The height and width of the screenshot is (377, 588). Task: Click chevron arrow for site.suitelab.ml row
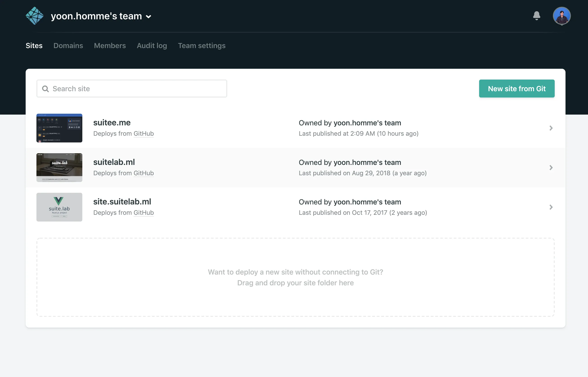pos(551,207)
